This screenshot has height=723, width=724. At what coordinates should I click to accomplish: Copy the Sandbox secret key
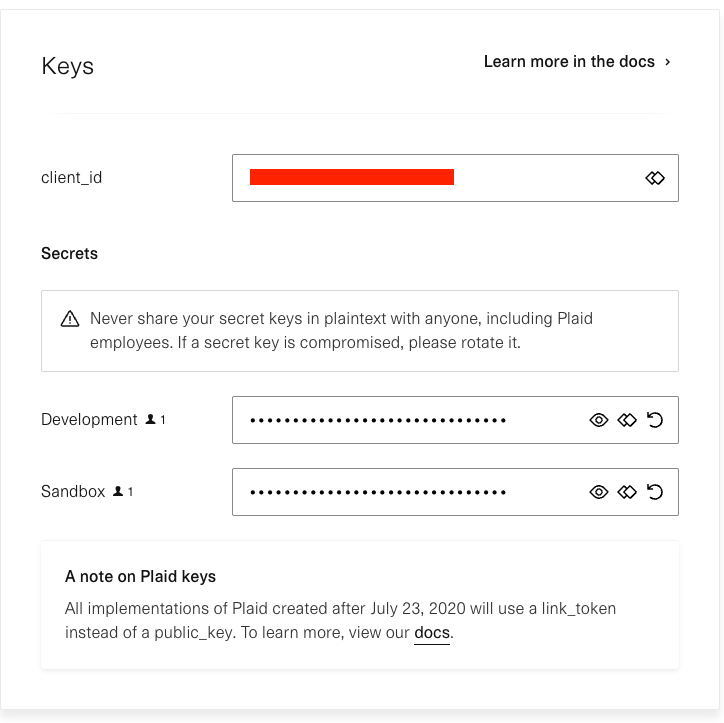point(627,492)
